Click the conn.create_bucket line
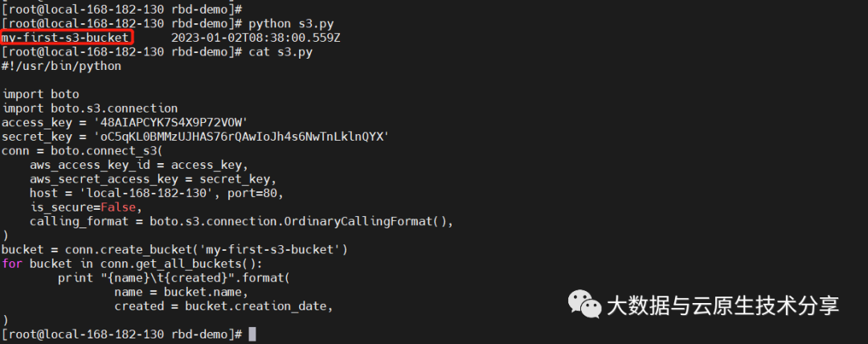 pos(174,249)
